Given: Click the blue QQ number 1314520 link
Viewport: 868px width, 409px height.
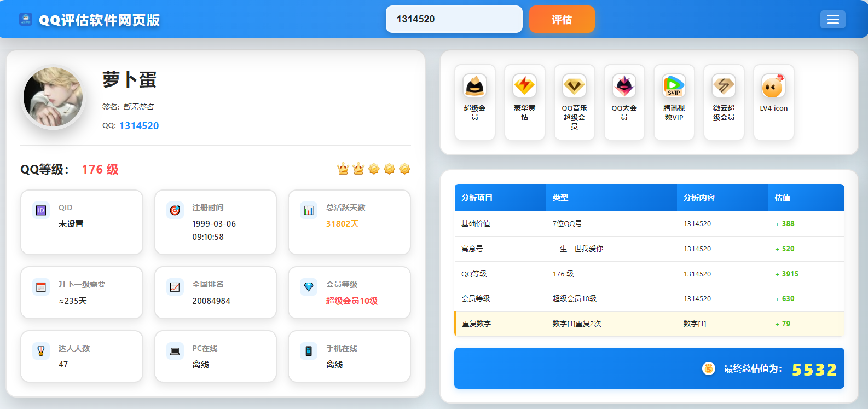Looking at the screenshot, I should click(139, 126).
